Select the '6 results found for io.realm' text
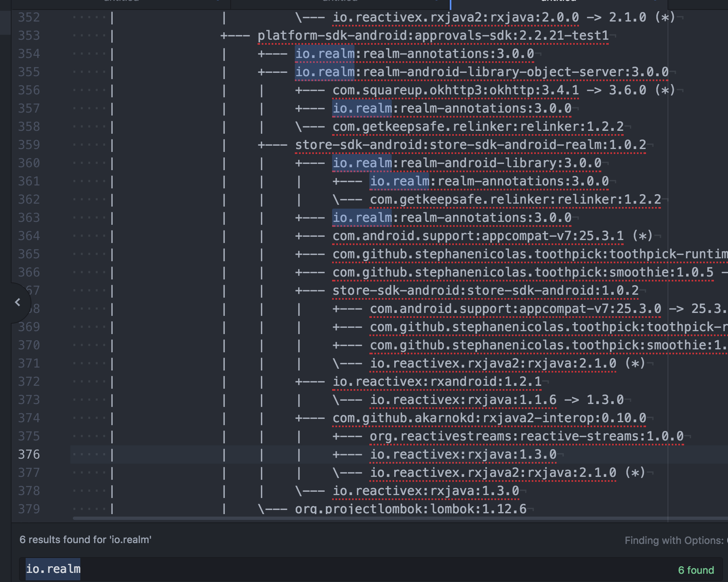728x582 pixels. click(x=85, y=540)
